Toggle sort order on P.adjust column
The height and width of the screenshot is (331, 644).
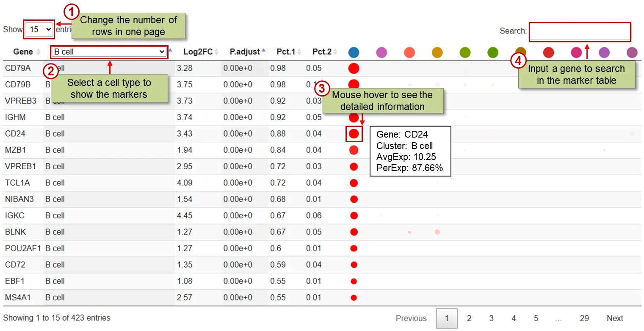coord(246,52)
